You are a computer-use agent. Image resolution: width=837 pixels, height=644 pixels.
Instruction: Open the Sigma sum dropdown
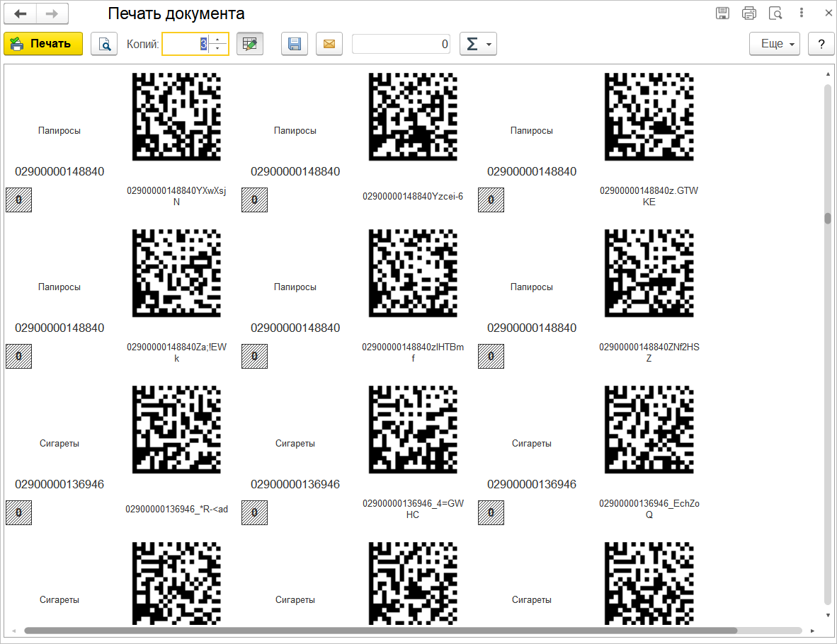[478, 44]
